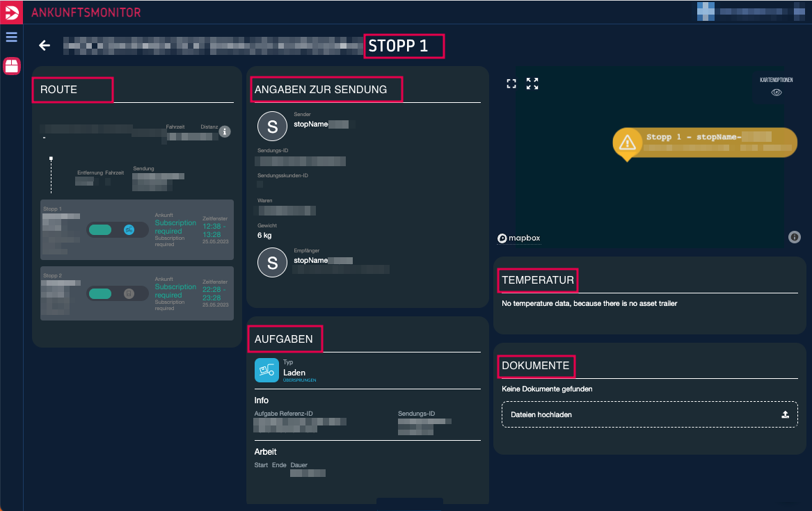The image size is (812, 511).
Task: Click the Sender avatar circle
Action: (272, 126)
